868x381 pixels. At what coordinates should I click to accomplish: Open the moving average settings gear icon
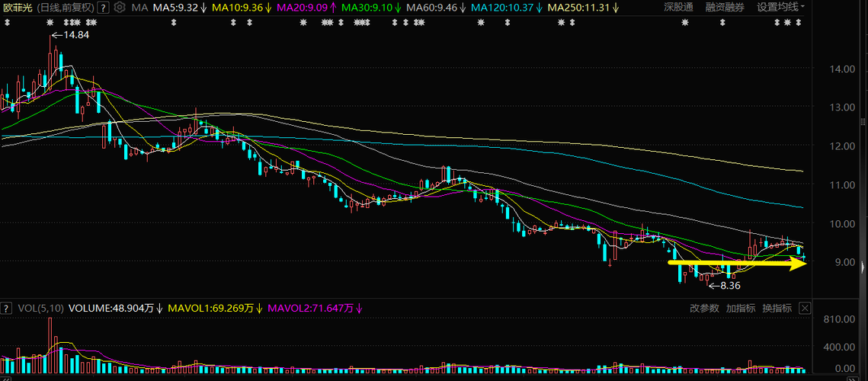click(x=120, y=7)
